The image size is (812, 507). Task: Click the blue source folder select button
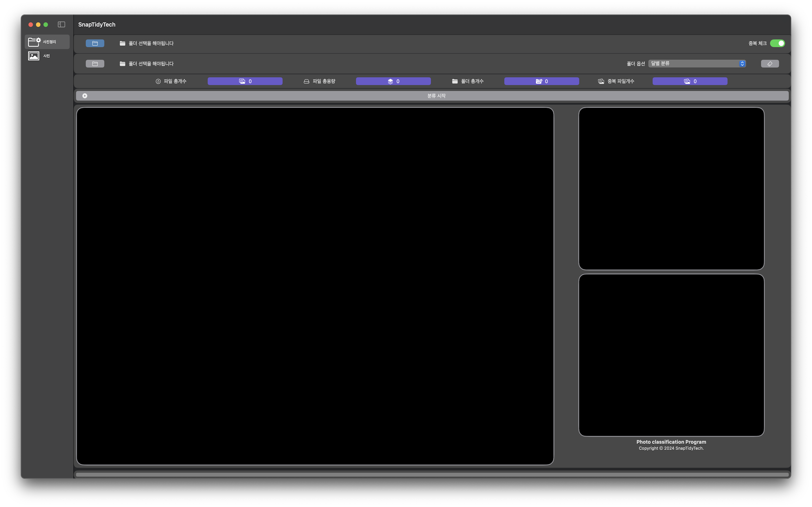95,43
